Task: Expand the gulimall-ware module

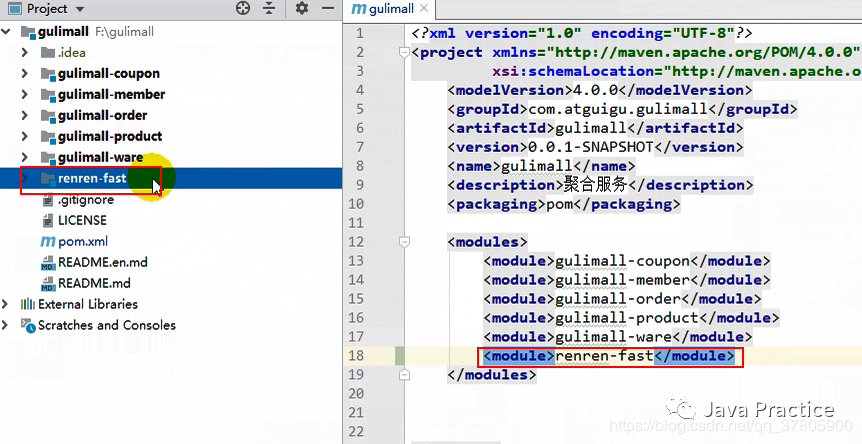Action: [x=24, y=157]
